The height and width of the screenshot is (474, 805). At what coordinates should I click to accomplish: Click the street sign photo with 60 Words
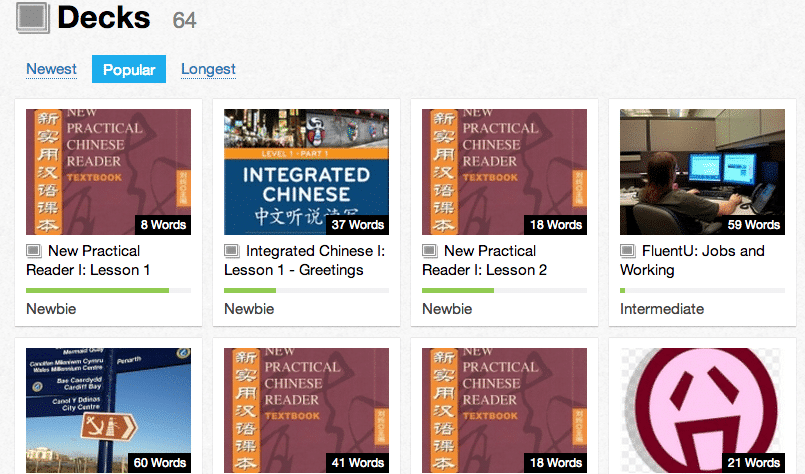pos(108,410)
